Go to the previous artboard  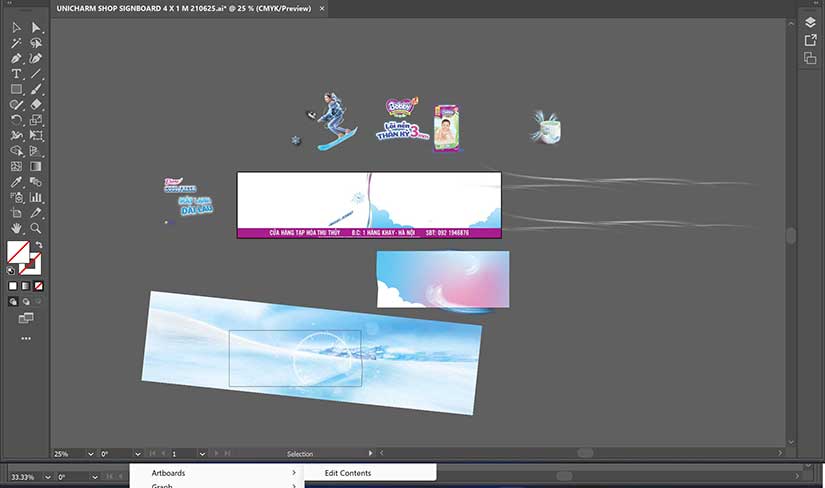(163, 453)
